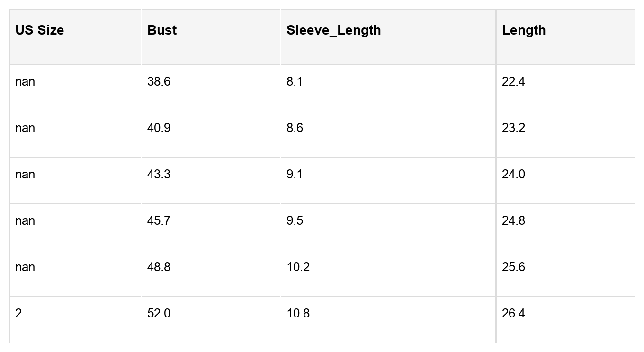Select the cell showing 45.7

[x=211, y=227]
